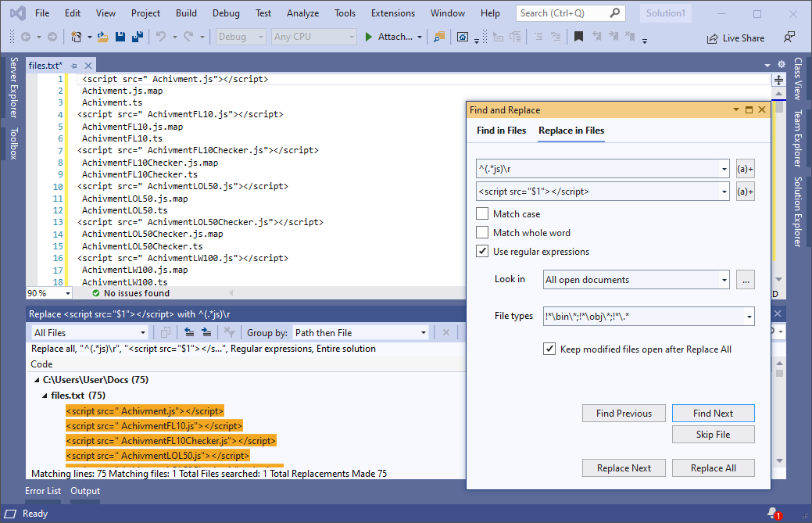Click the Replace All button
Image resolution: width=812 pixels, height=523 pixels.
coord(713,468)
